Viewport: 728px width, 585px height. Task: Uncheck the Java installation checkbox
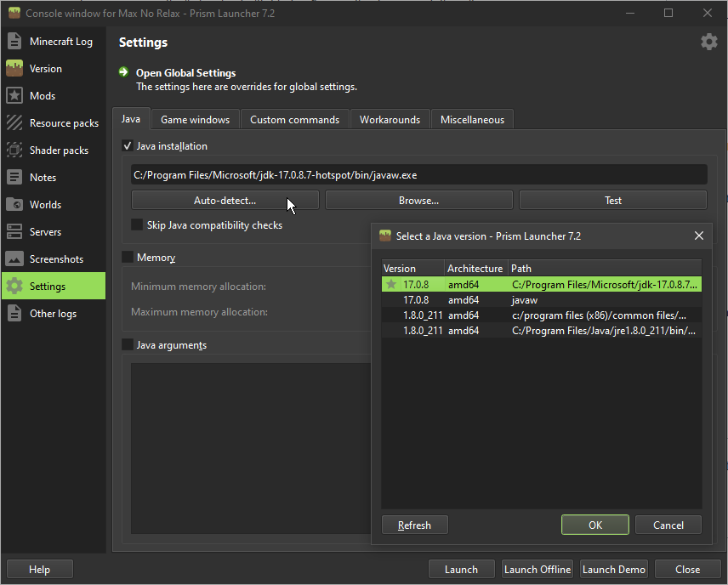tap(128, 146)
